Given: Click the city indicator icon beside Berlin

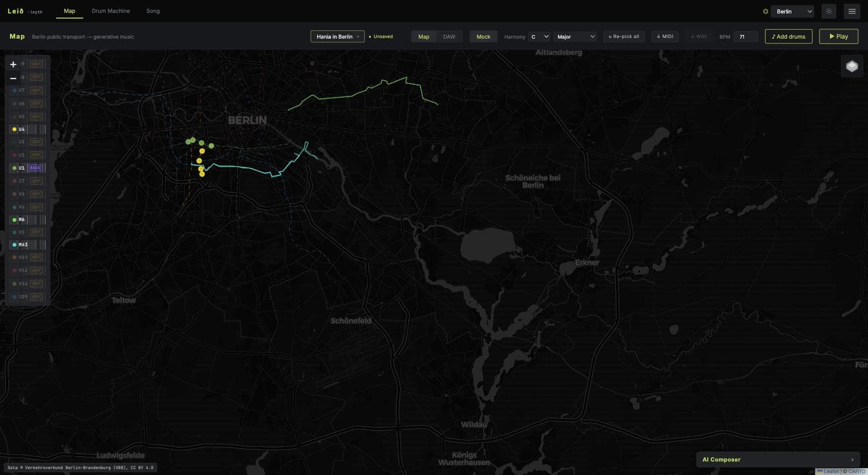Looking at the screenshot, I should (766, 11).
